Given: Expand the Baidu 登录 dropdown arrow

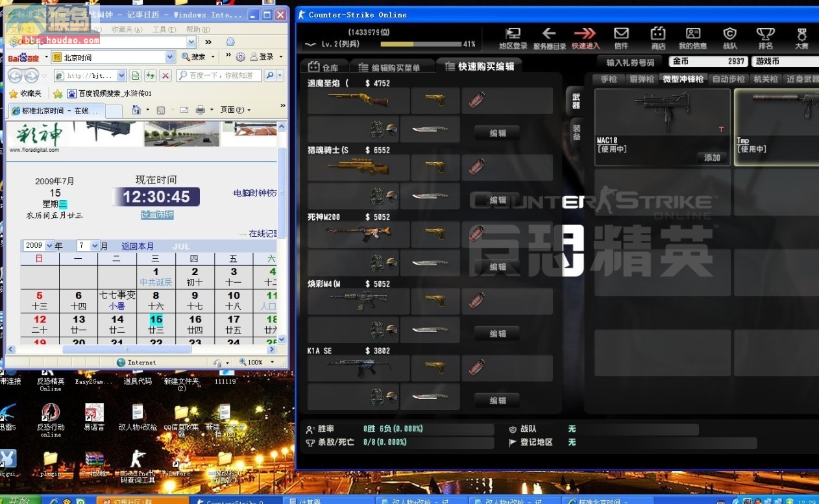Looking at the screenshot, I should coord(281,57).
